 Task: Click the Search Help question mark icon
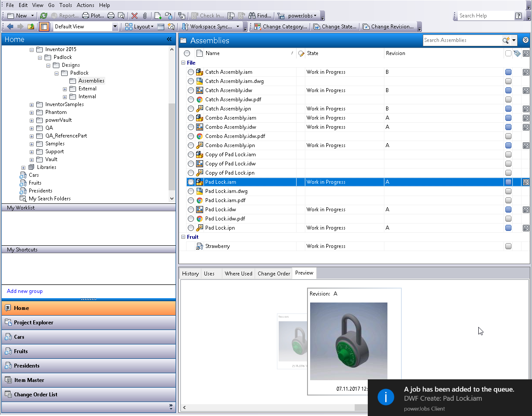tap(518, 16)
